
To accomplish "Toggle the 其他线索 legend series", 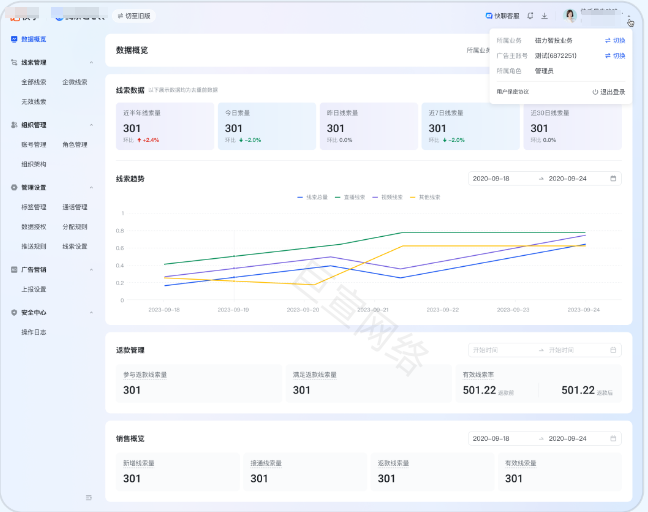I will (425, 198).
